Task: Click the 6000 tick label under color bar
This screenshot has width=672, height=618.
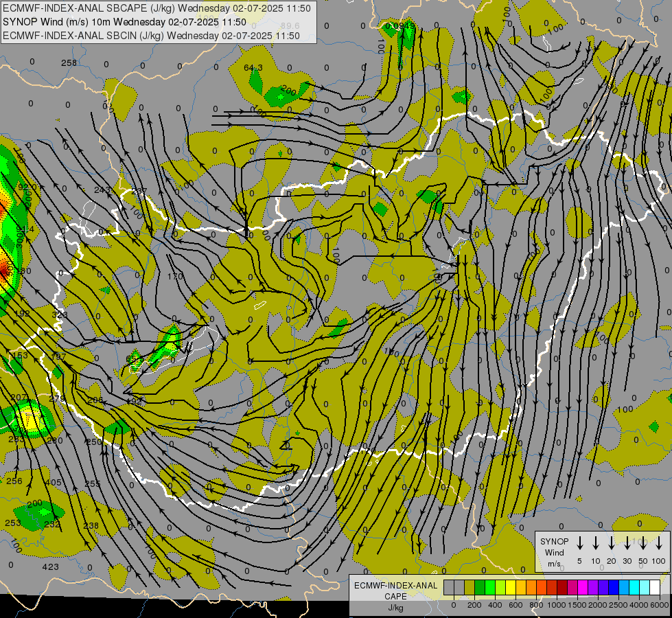Action: [x=660, y=605]
